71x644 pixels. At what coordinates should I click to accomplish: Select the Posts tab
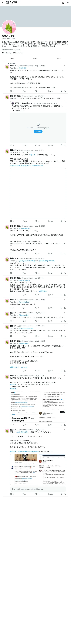point(12,58)
